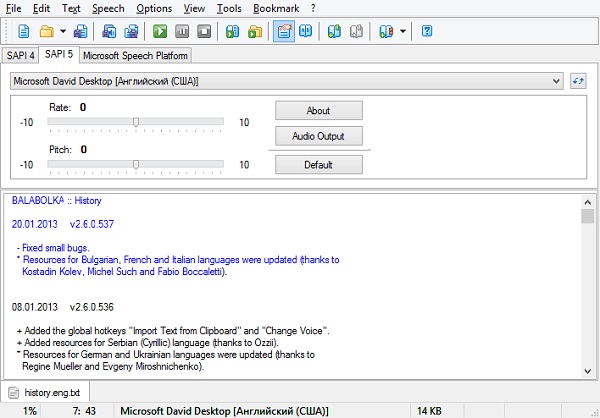Click the "Kostadin Kolev, Michel Such" line

coord(124,272)
